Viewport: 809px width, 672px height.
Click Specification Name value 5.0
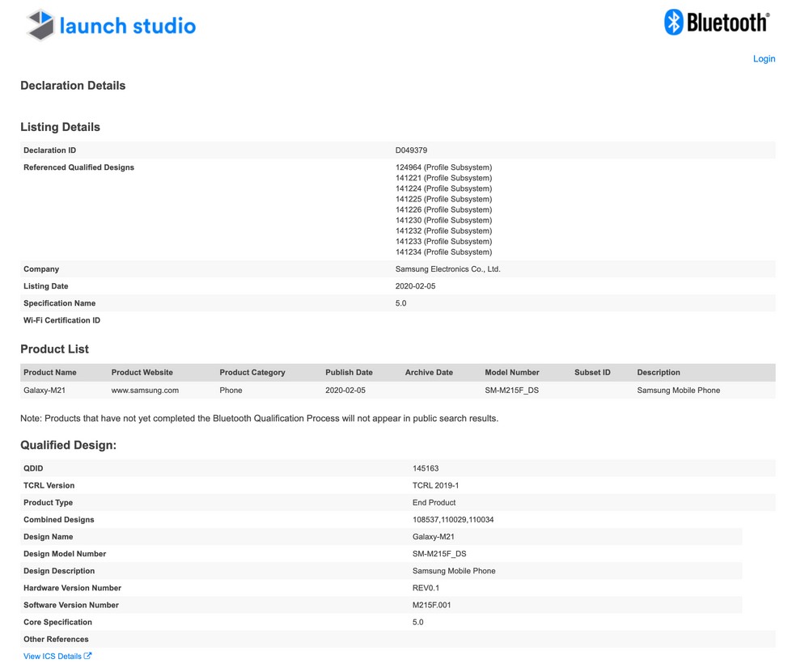point(401,303)
